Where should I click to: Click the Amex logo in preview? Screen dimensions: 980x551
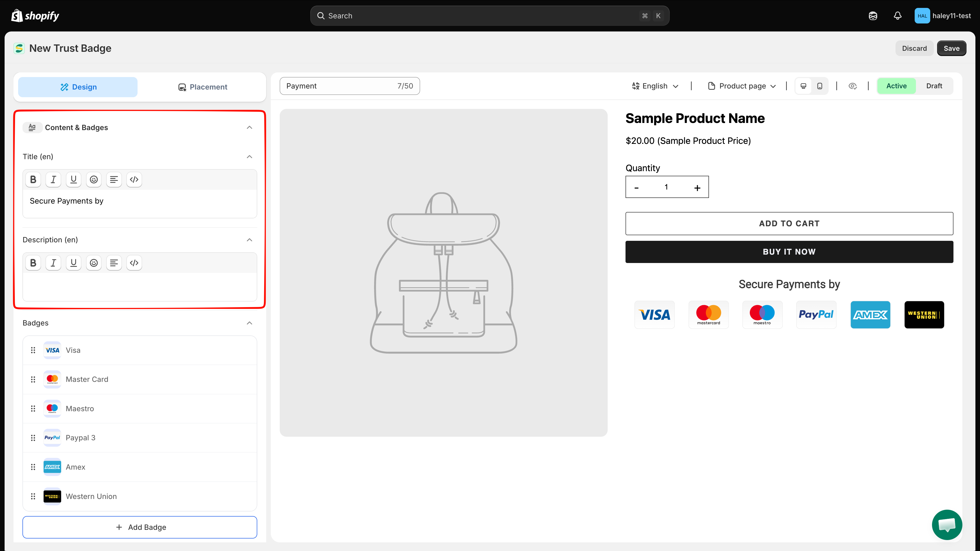870,315
